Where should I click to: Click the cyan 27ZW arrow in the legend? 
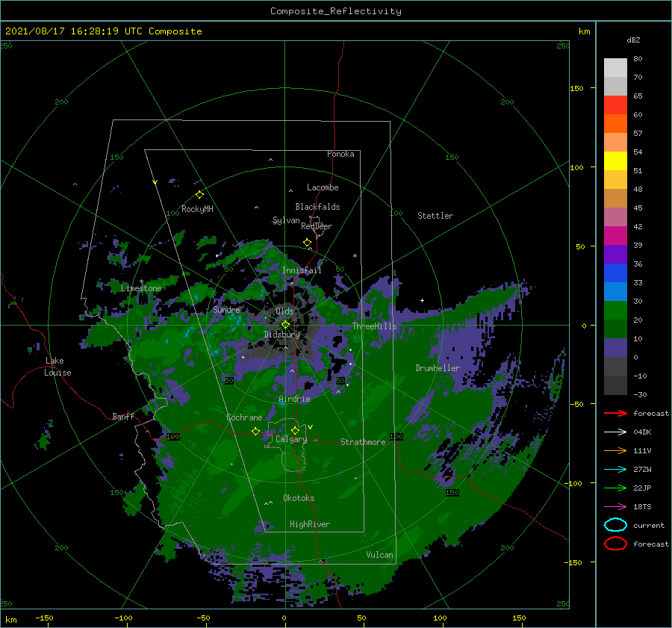point(615,470)
